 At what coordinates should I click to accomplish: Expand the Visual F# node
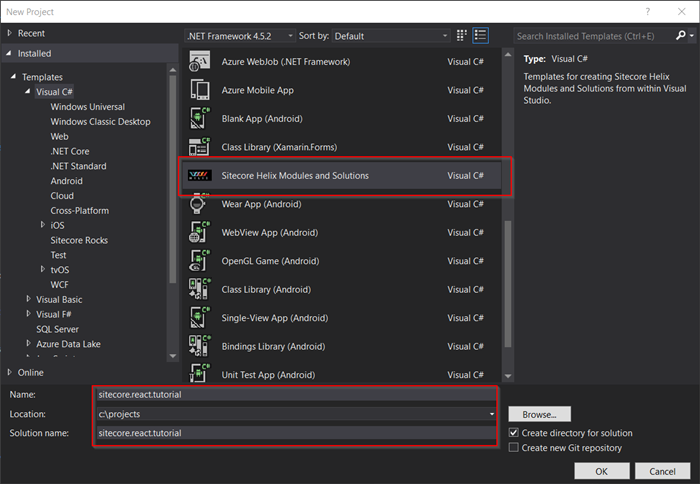point(28,313)
